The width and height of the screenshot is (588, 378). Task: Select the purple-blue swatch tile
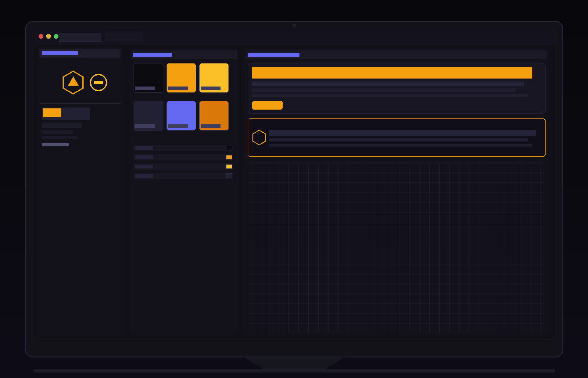tap(181, 115)
